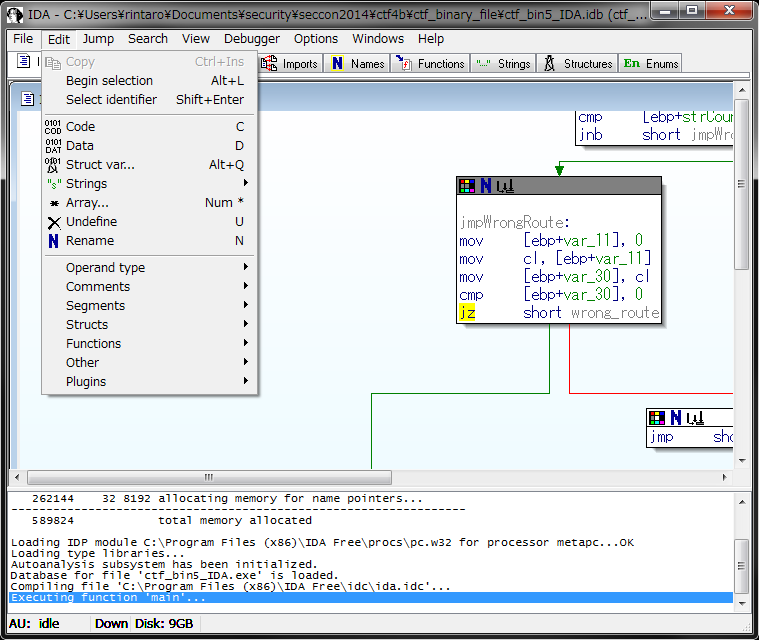The width and height of the screenshot is (759, 640).
Task: Click the Strings submenu icon
Action: (x=54, y=184)
